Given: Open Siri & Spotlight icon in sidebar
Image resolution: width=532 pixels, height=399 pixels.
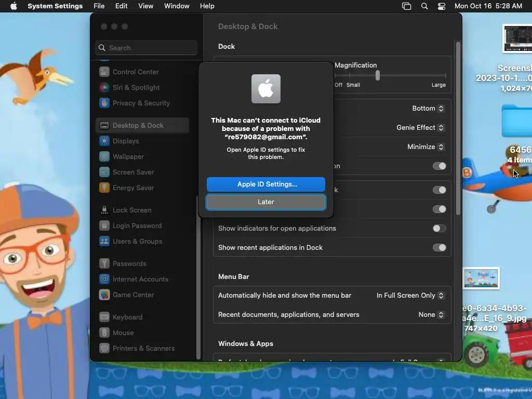Looking at the screenshot, I should [x=104, y=87].
